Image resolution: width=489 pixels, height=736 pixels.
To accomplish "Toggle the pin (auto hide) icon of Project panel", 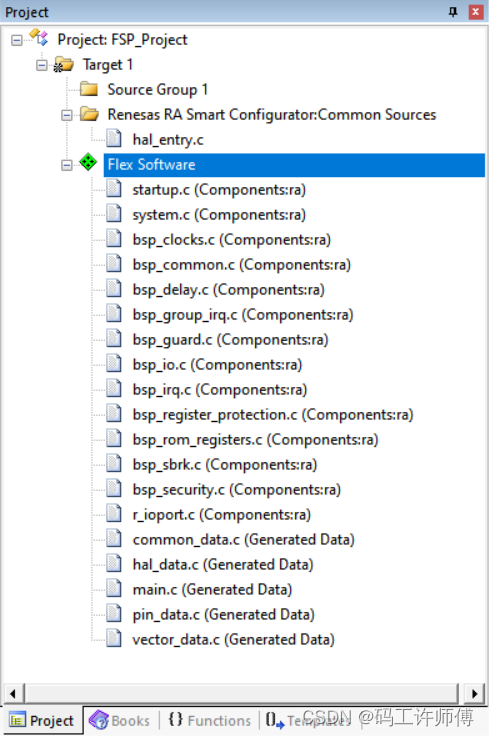I will point(453,12).
